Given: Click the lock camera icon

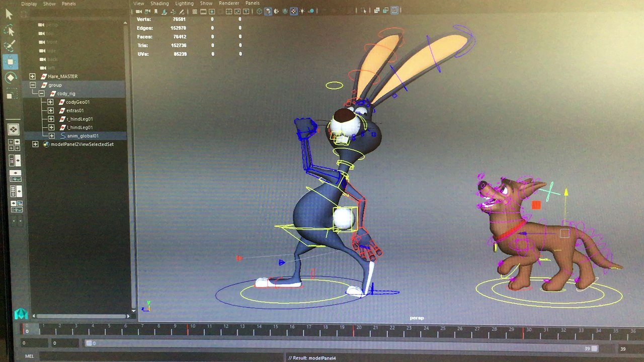Looking at the screenshot, I should (147, 11).
